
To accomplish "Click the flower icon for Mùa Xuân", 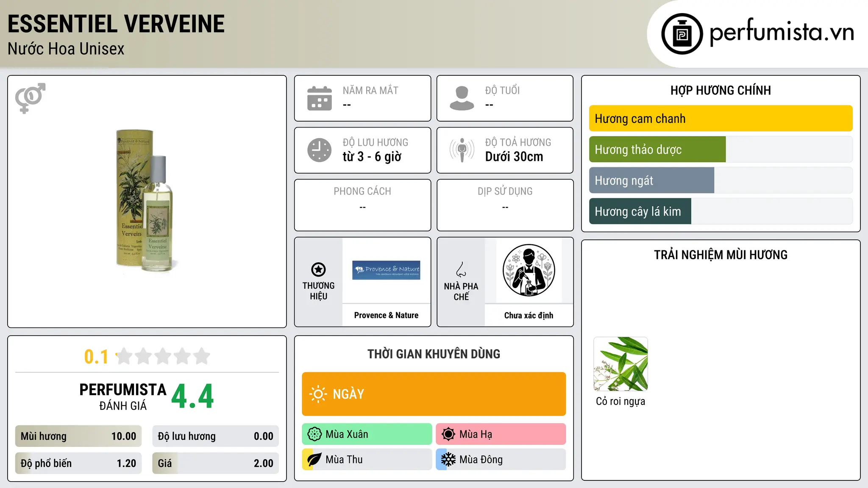I will click(314, 434).
